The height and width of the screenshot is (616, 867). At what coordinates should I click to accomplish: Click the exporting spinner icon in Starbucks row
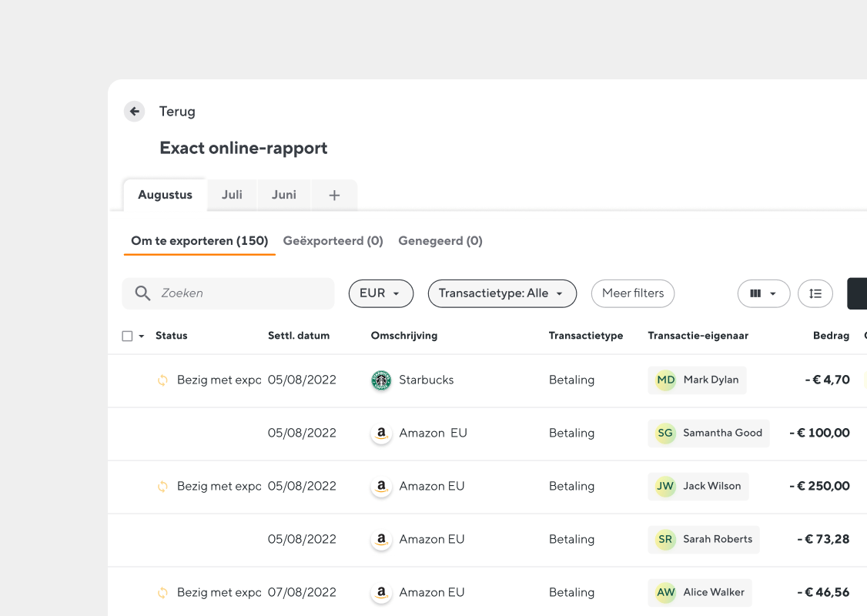[x=162, y=380]
